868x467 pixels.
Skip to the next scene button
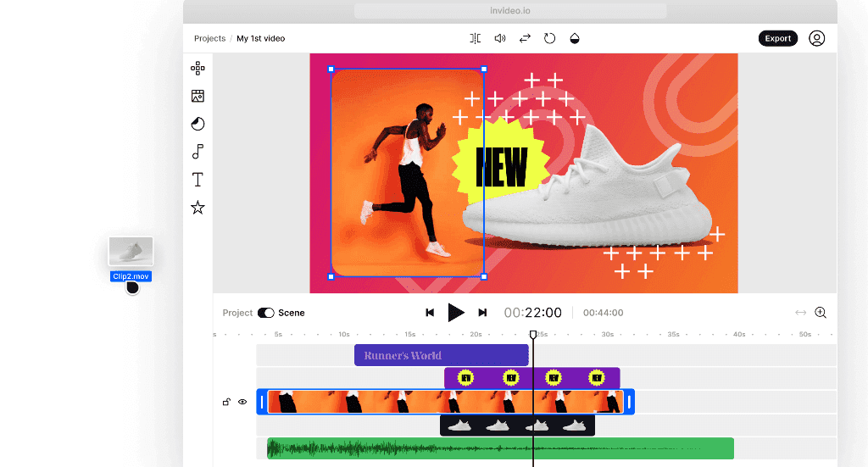coord(482,313)
